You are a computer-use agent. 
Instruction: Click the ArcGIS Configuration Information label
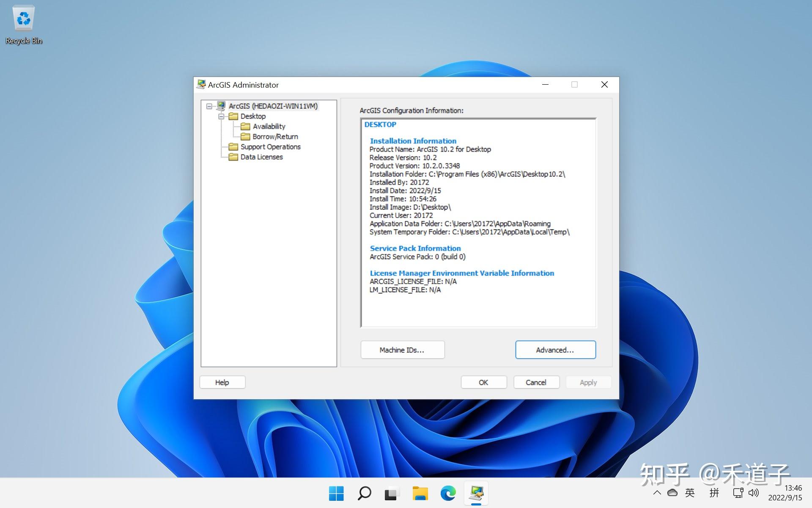pos(411,110)
